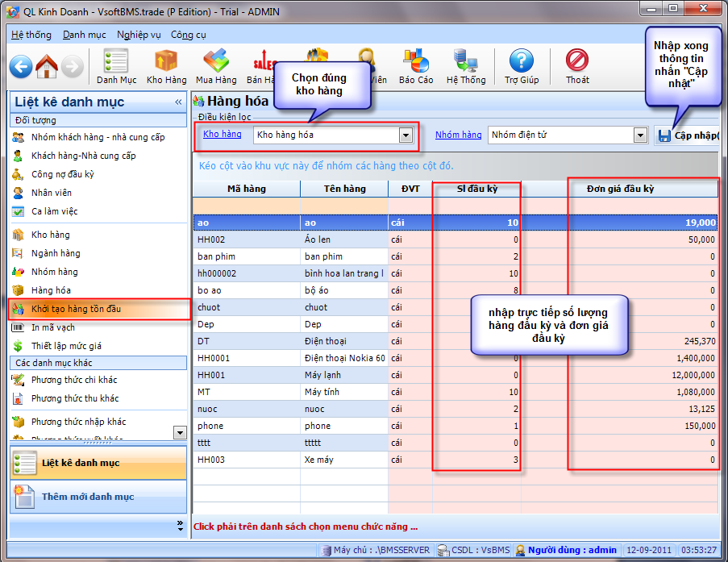Collapse the Liệt kê danh mục panel
Viewport: 728px width, 562px height.
[x=178, y=102]
